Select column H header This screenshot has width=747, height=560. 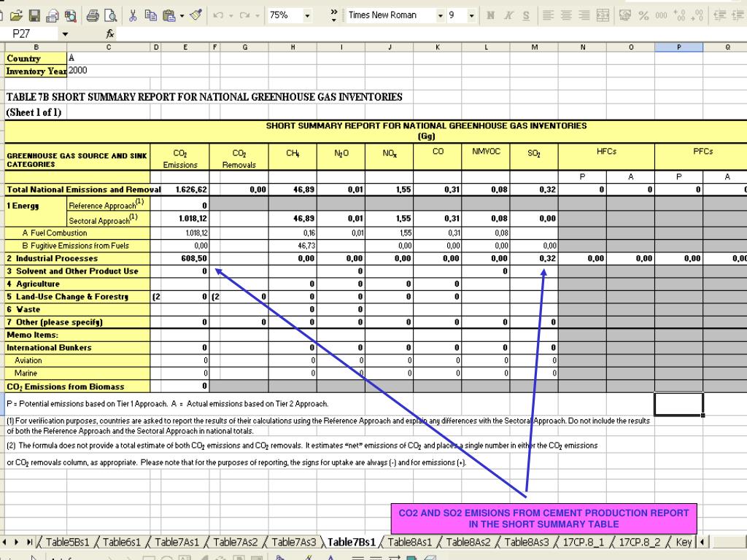point(293,47)
